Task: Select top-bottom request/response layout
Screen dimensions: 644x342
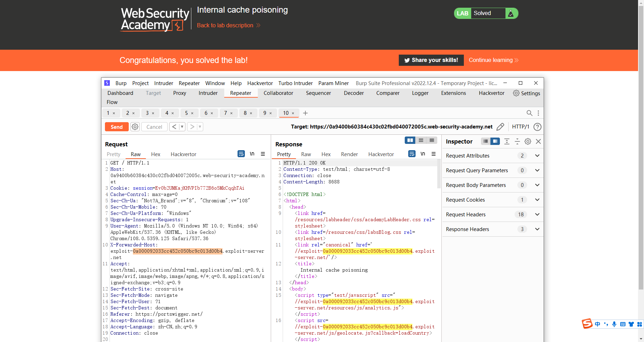Action: point(421,140)
